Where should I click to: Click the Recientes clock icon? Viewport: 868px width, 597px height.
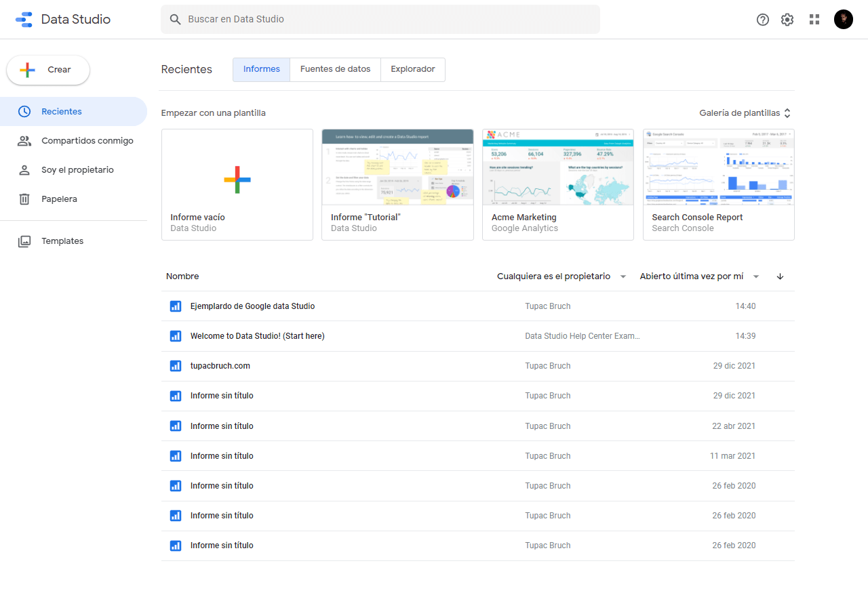tap(24, 111)
